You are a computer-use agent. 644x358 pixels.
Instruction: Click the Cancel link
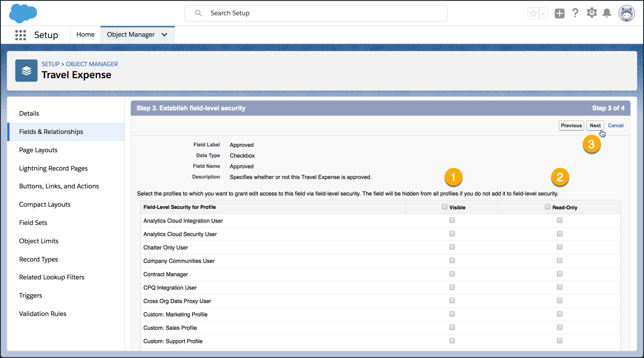pyautogui.click(x=615, y=125)
